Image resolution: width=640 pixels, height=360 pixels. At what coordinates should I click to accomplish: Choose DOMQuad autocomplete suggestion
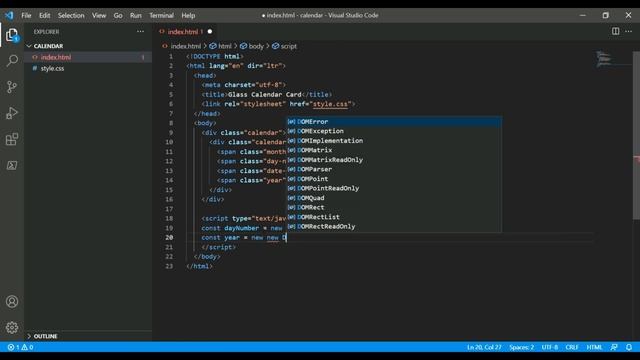pyautogui.click(x=394, y=198)
